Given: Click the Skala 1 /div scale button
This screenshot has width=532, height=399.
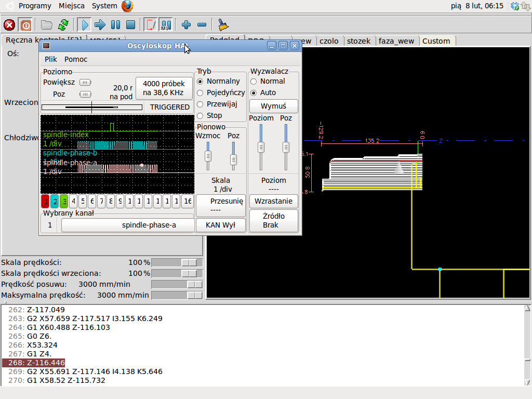Looking at the screenshot, I should click(x=221, y=184).
